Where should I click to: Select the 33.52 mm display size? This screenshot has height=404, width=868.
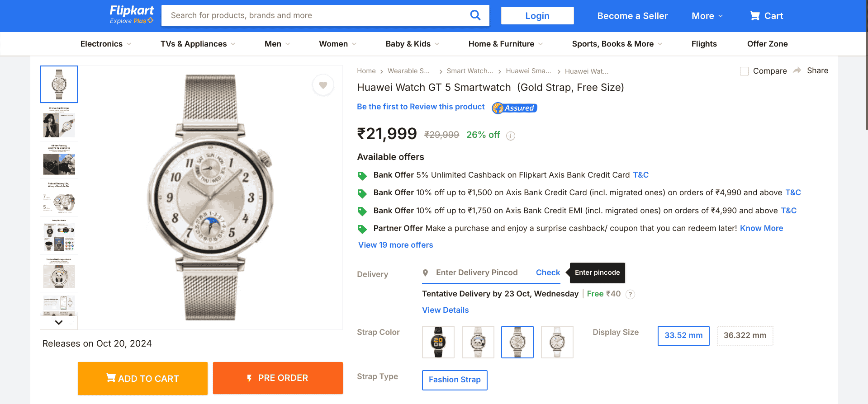tap(683, 336)
